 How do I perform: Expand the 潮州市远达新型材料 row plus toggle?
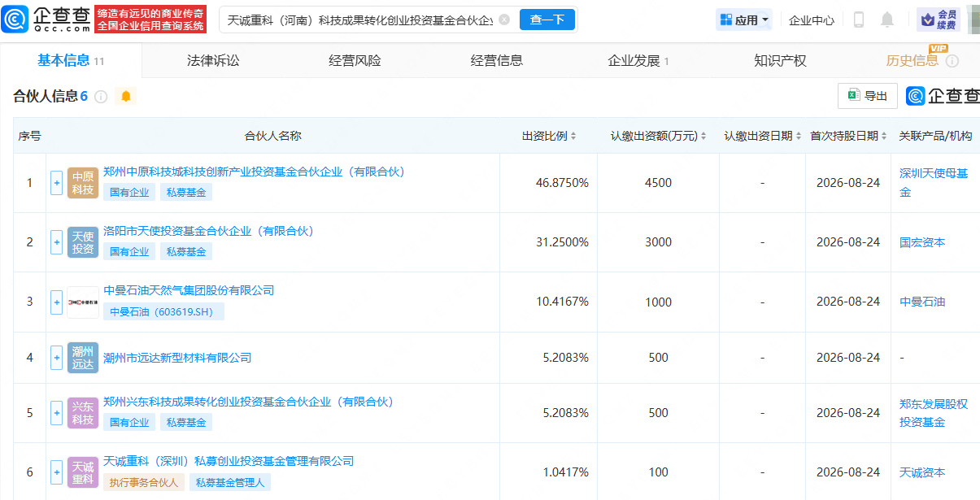[x=56, y=358]
